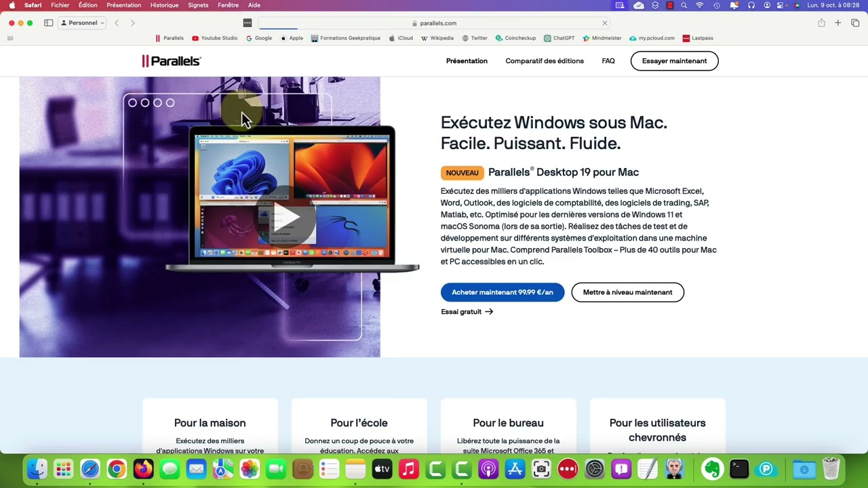Open Photos from the Dock
Viewport: 868px width, 488px height.
[x=250, y=469]
